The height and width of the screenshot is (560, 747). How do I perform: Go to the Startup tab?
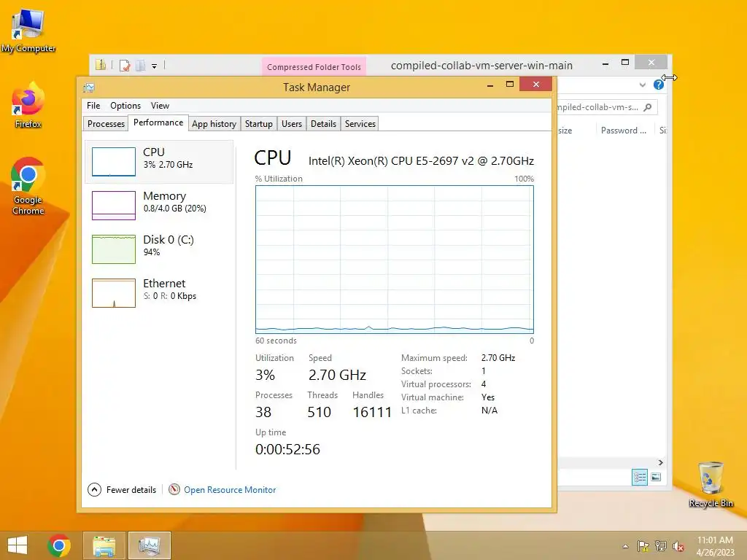(259, 124)
